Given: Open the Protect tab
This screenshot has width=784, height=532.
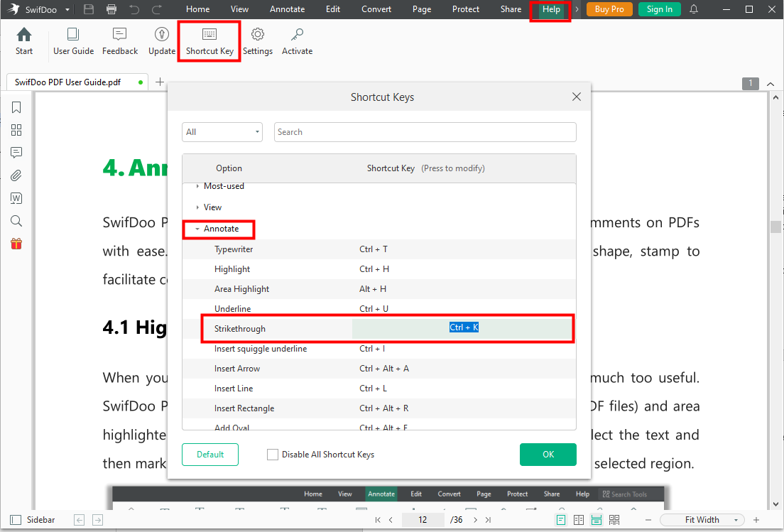Looking at the screenshot, I should click(x=466, y=9).
